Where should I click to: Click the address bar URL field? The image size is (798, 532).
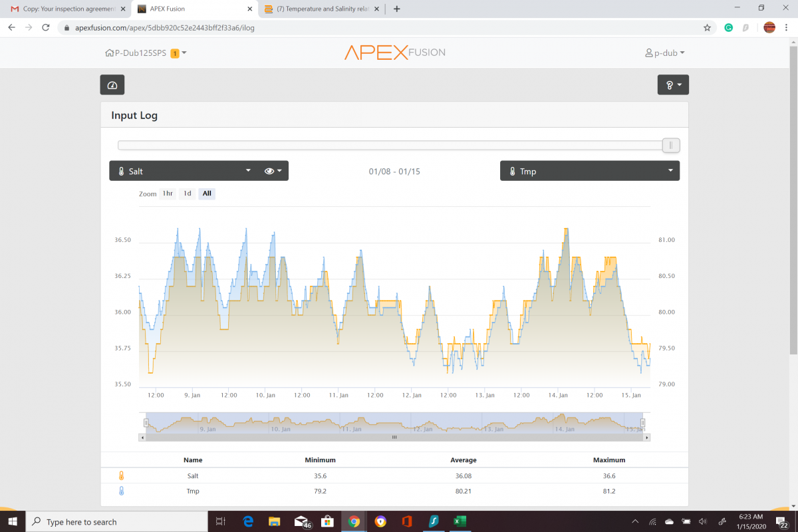click(379, 28)
